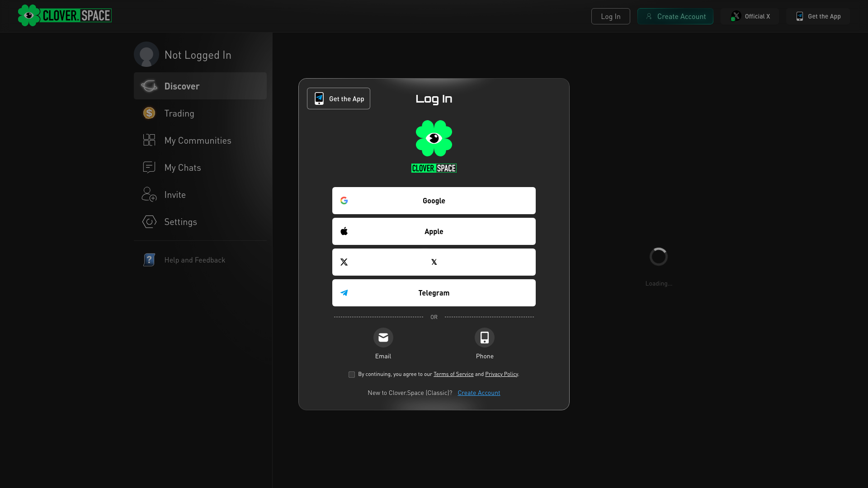This screenshot has width=868, height=488.
Task: Click the My Communities grid icon
Action: tap(149, 140)
